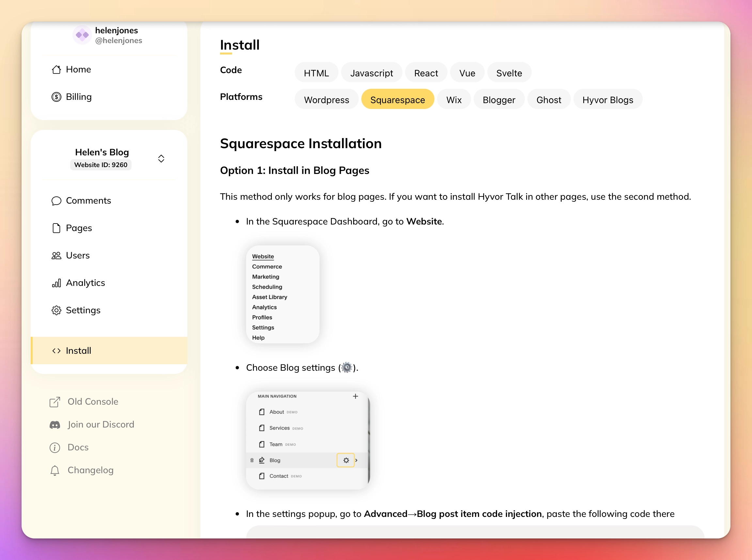Image resolution: width=752 pixels, height=560 pixels.
Task: Click the Squarespace Installation heading
Action: click(301, 144)
